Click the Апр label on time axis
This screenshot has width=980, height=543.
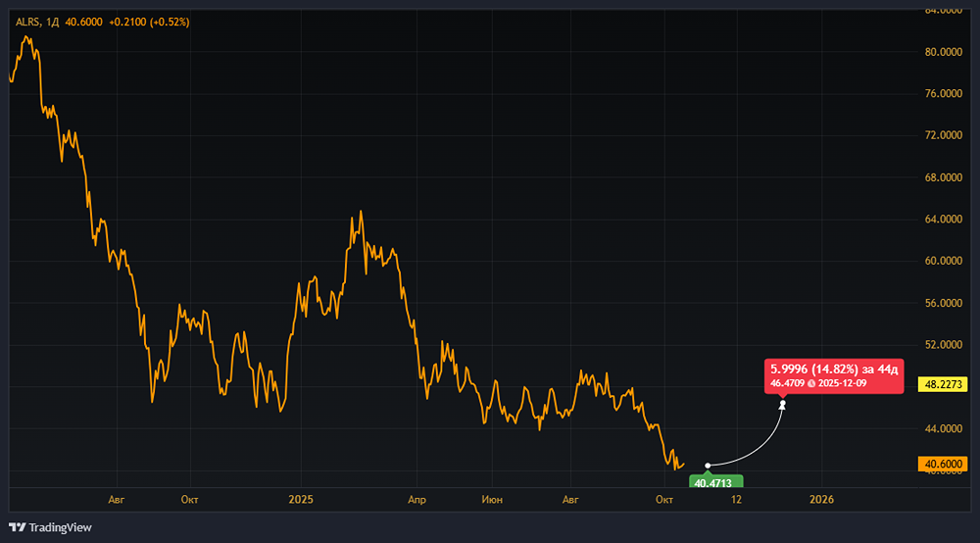[416, 500]
